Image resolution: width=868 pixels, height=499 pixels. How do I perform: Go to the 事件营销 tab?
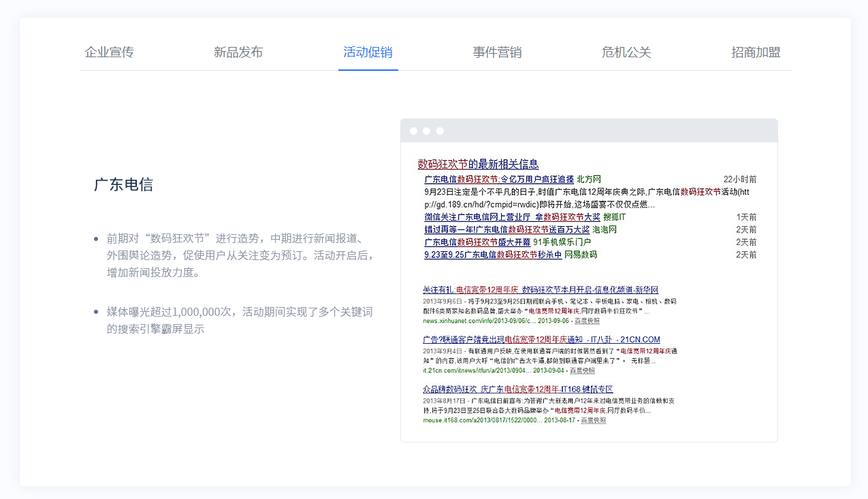(x=497, y=52)
